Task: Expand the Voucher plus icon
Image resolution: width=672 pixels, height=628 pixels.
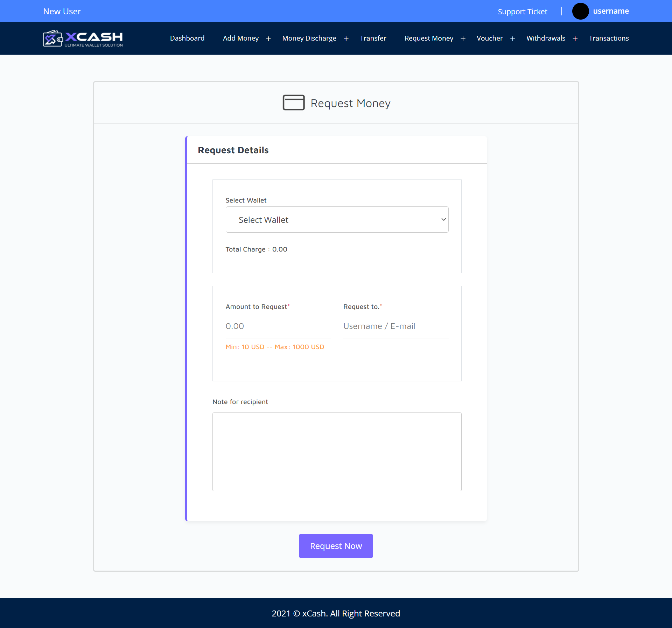Action: click(513, 39)
